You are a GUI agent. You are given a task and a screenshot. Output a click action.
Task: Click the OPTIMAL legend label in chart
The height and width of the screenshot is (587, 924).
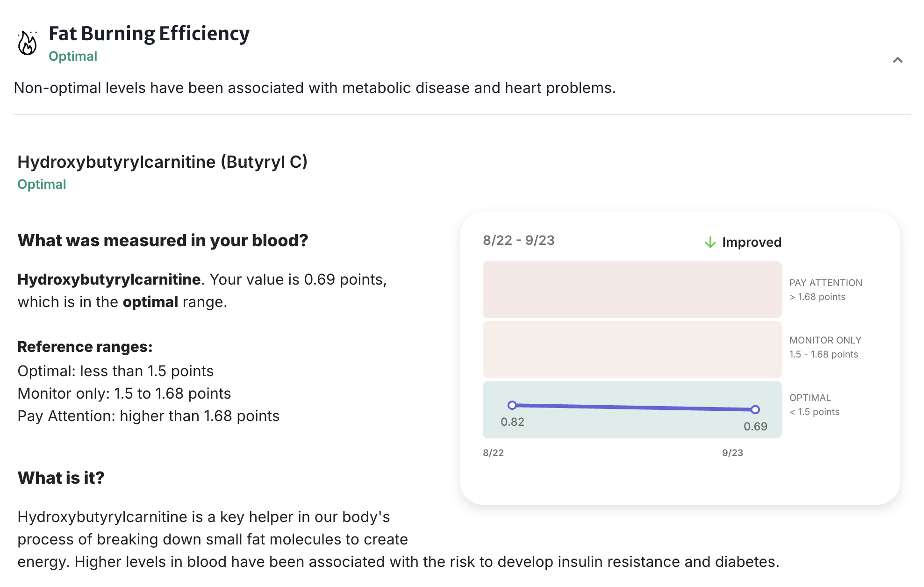810,398
